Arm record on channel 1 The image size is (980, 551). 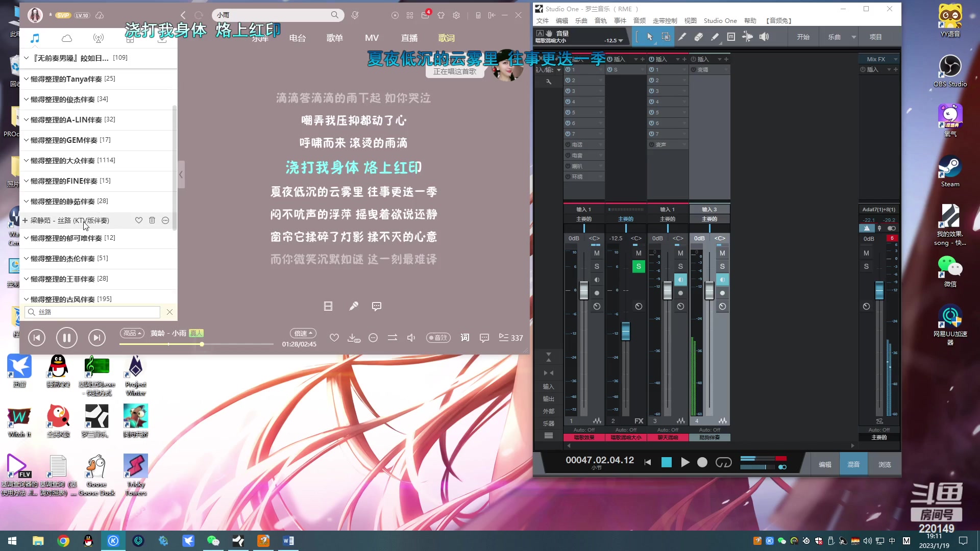597,293
